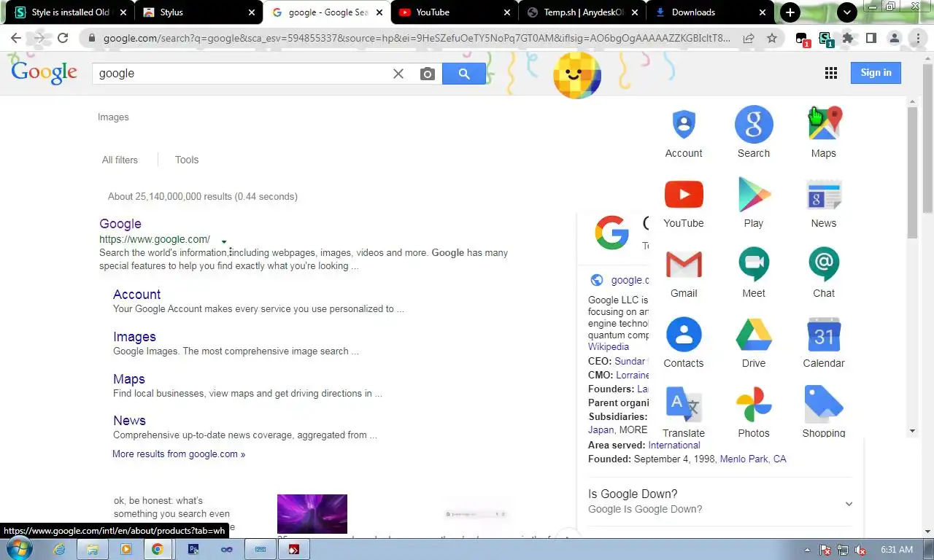Reload the page with the refresh button
Screen dimensions: 934x560
(63, 38)
